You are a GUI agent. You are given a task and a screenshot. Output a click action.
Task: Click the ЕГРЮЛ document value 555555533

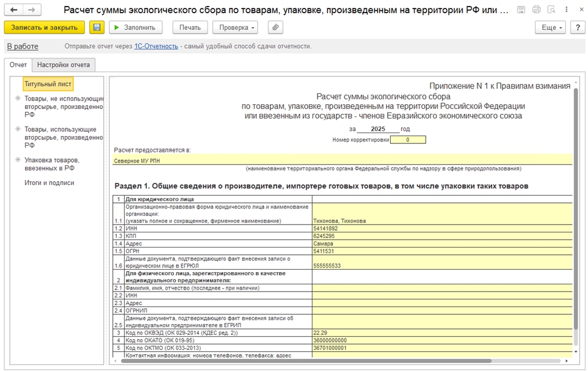[442, 262]
